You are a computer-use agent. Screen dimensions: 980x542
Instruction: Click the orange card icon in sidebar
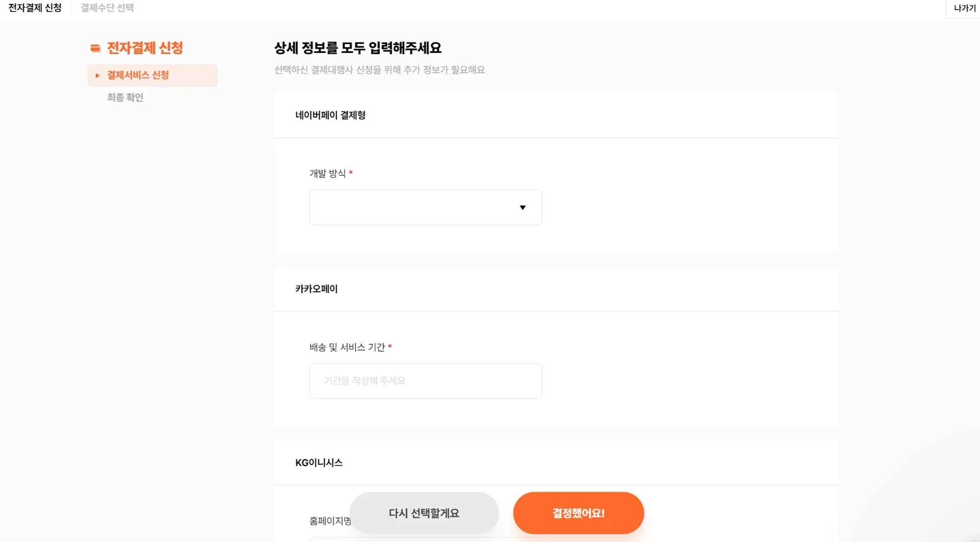pyautogui.click(x=96, y=48)
